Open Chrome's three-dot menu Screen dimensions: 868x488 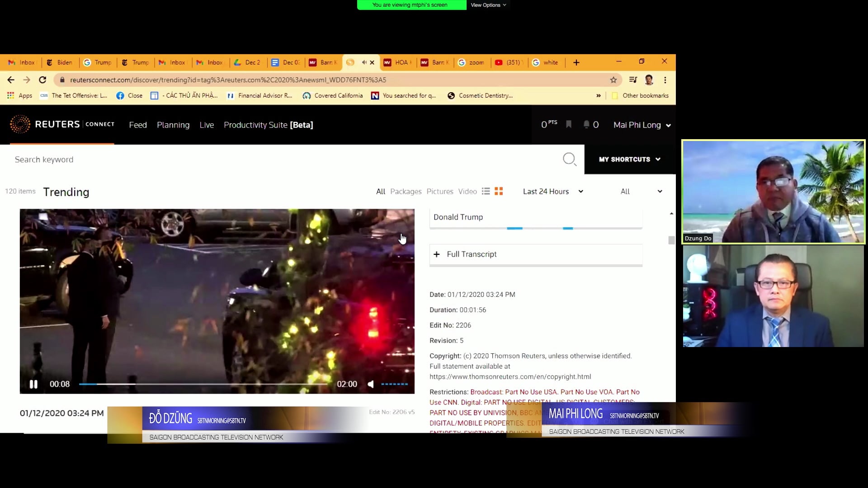tap(665, 80)
